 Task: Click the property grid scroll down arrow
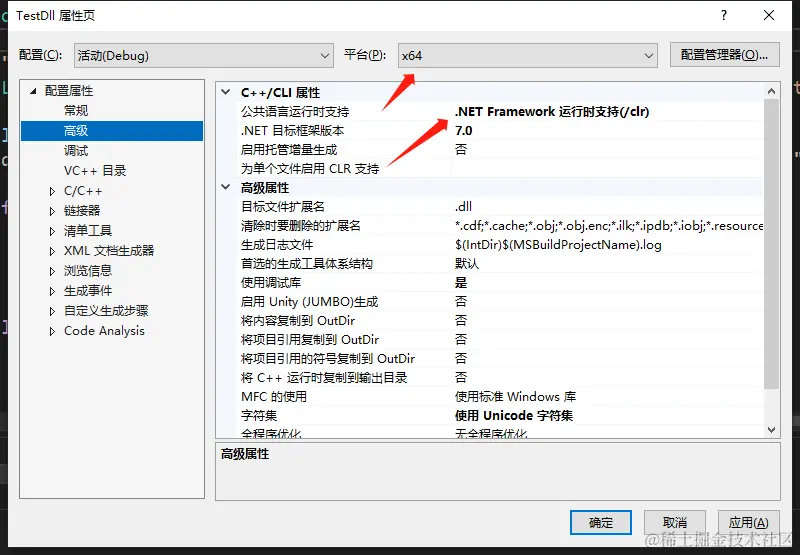[x=771, y=430]
